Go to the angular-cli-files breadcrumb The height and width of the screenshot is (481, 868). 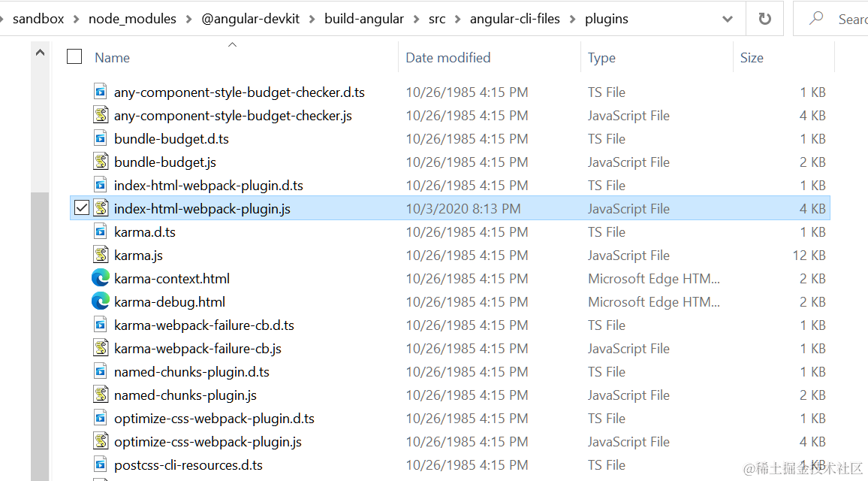coord(515,19)
